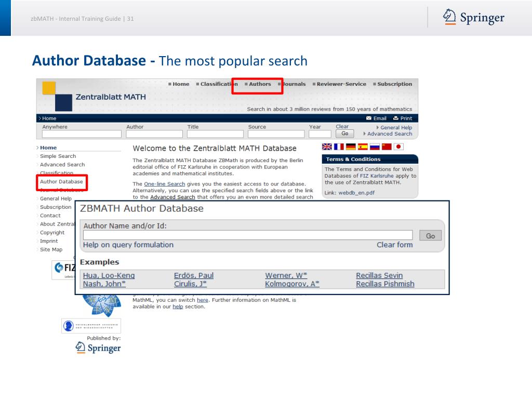Open example Recillas Pishmish
The image size is (532, 399).
[x=385, y=284]
